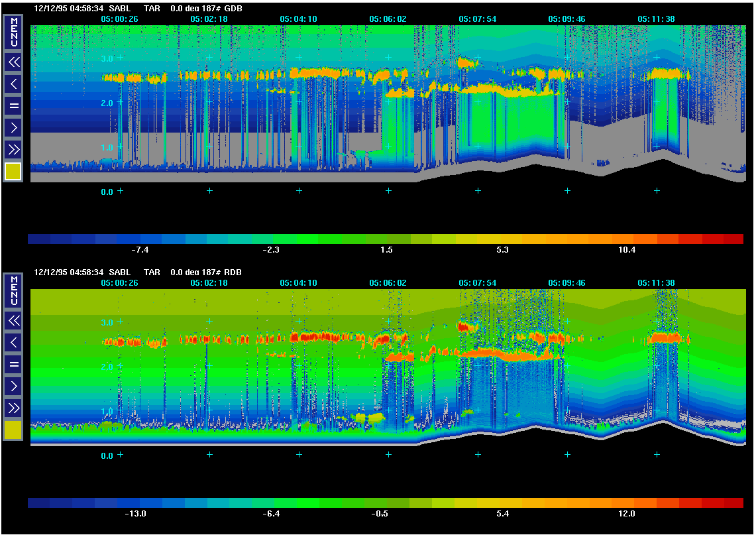The width and height of the screenshot is (756, 537).
Task: Click the yellow square button in the top panel
Action: 13,172
